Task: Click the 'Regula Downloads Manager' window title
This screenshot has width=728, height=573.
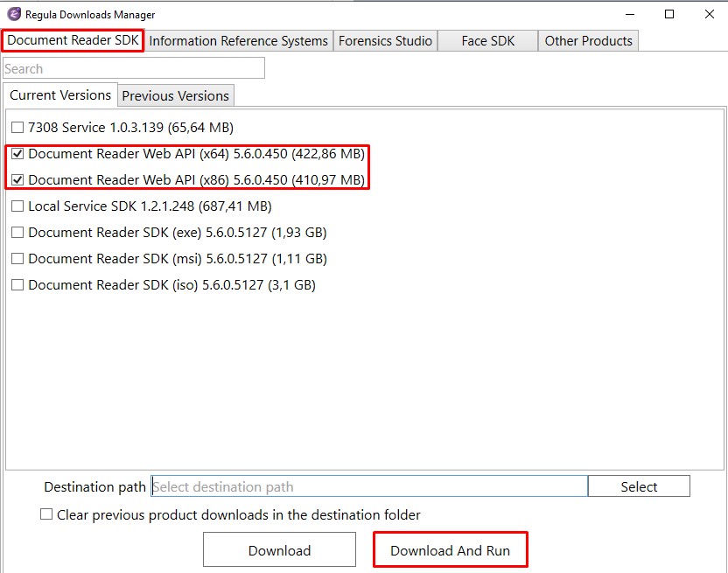Action: (x=90, y=15)
